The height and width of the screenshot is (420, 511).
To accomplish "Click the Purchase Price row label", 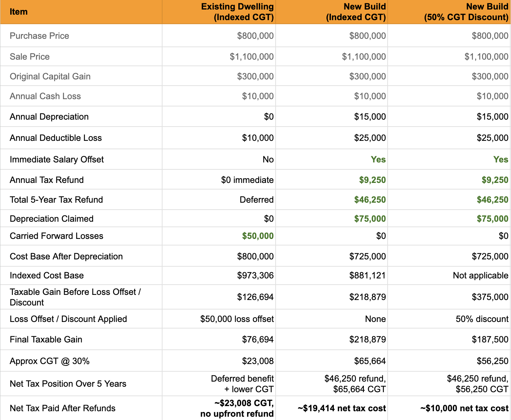I will coord(40,36).
